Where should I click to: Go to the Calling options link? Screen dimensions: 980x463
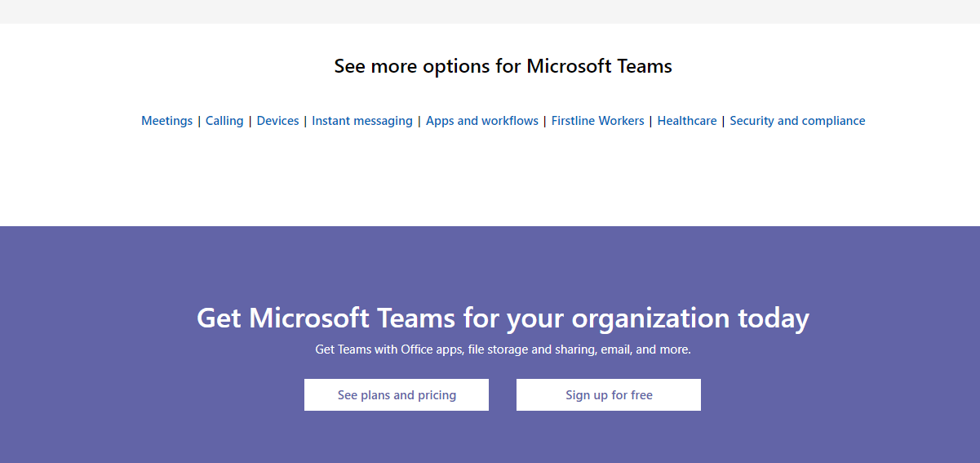pyautogui.click(x=224, y=121)
